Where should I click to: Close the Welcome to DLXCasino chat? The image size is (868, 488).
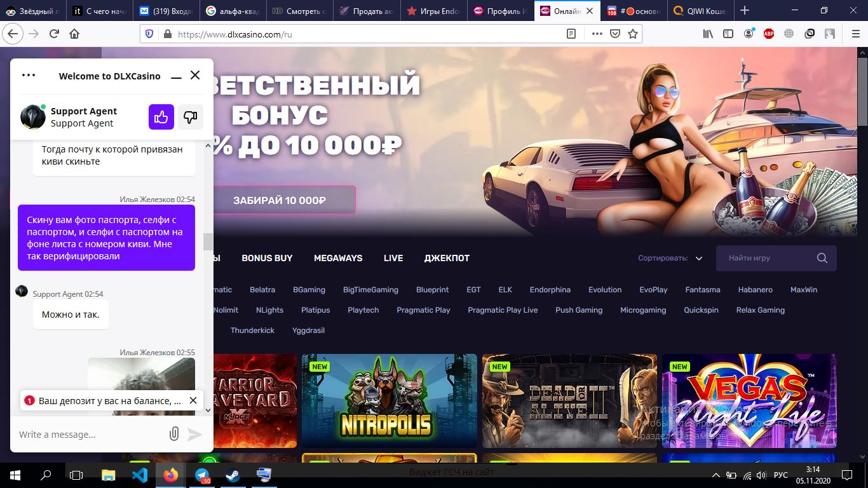pyautogui.click(x=195, y=75)
